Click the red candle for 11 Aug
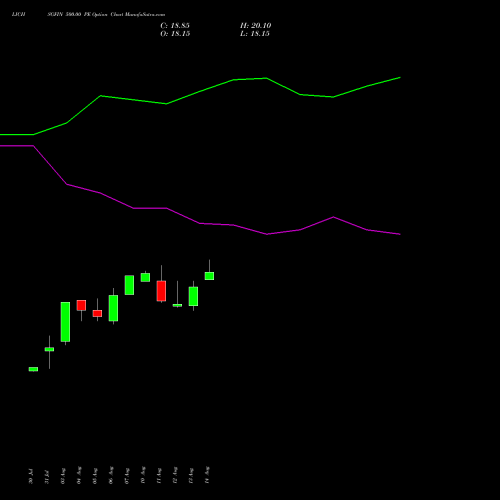This screenshot has width=500, height=500. [x=161, y=291]
